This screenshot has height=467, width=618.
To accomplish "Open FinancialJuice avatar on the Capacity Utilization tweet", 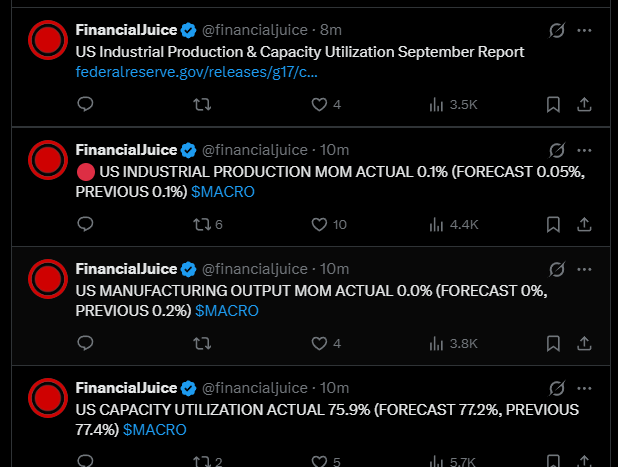I will (x=46, y=398).
